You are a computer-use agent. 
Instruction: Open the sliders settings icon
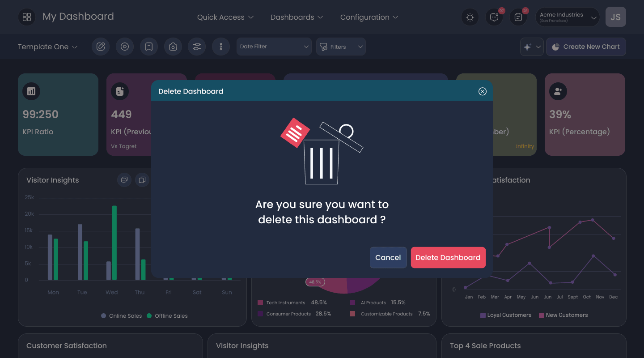(197, 47)
